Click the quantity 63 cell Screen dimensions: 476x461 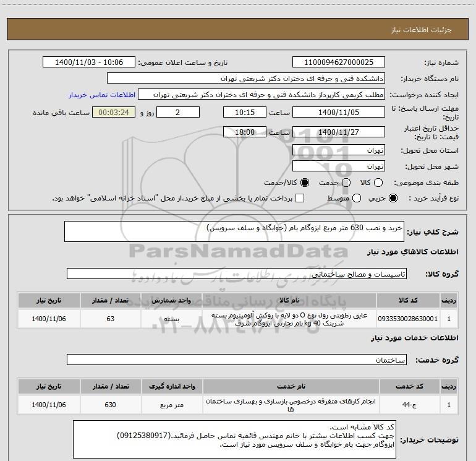point(111,319)
